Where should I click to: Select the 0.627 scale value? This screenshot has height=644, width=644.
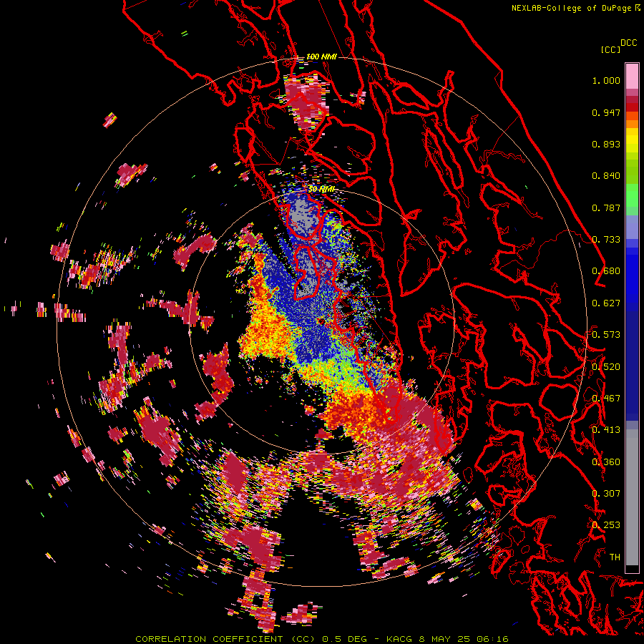(x=606, y=303)
